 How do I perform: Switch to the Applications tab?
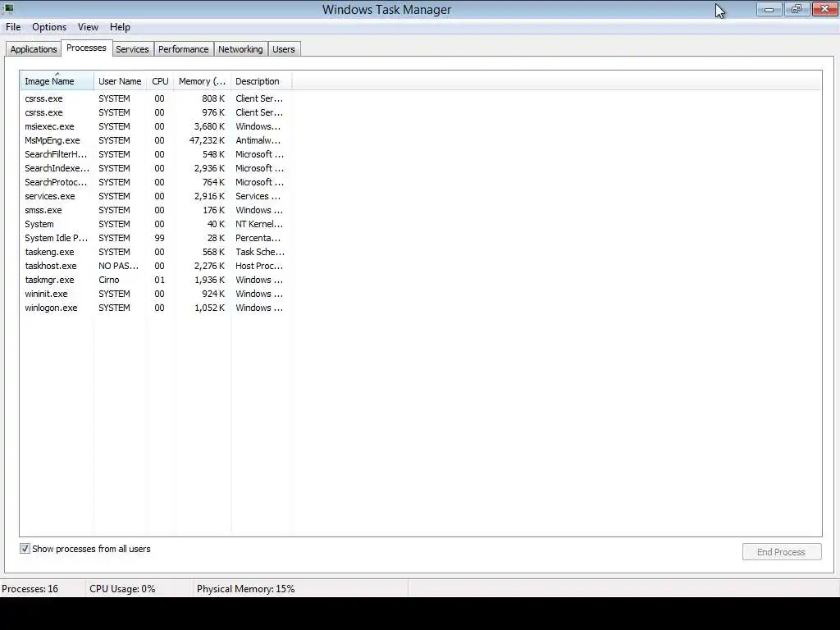click(33, 49)
